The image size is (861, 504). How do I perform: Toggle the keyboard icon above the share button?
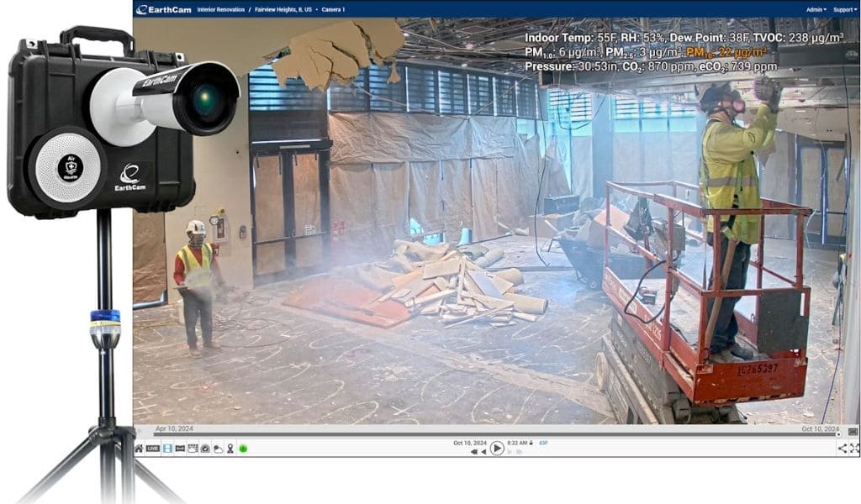(x=853, y=431)
